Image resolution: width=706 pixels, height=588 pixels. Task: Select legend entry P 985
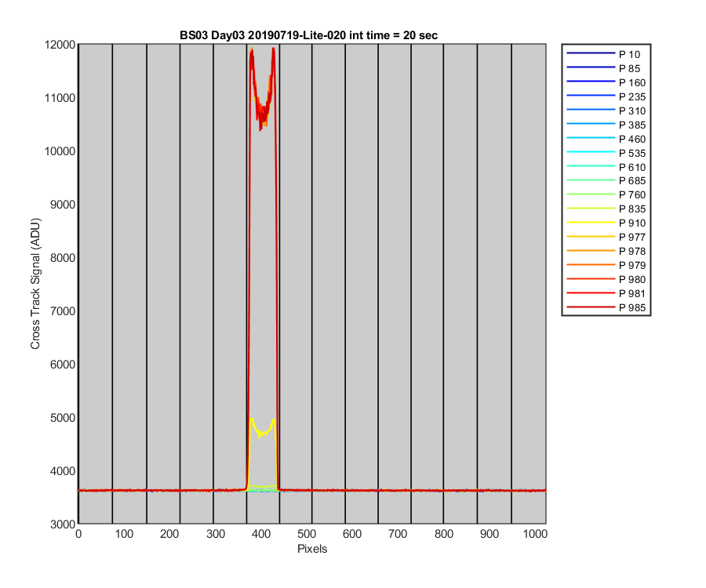tap(606, 308)
